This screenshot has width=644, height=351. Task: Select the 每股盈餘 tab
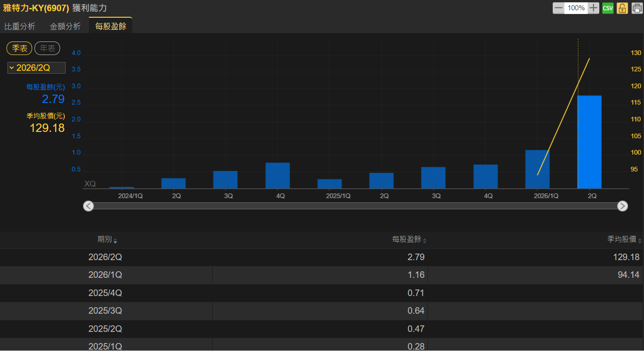click(x=111, y=26)
